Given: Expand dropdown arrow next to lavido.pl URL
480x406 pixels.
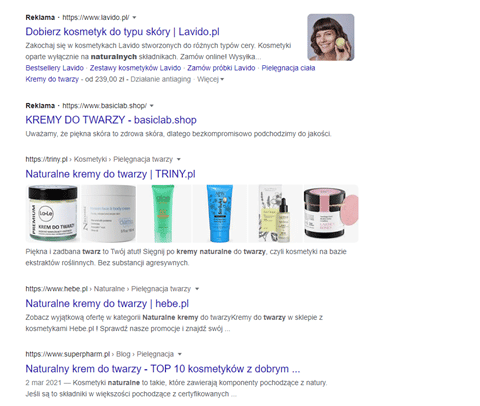Looking at the screenshot, I should tap(134, 18).
